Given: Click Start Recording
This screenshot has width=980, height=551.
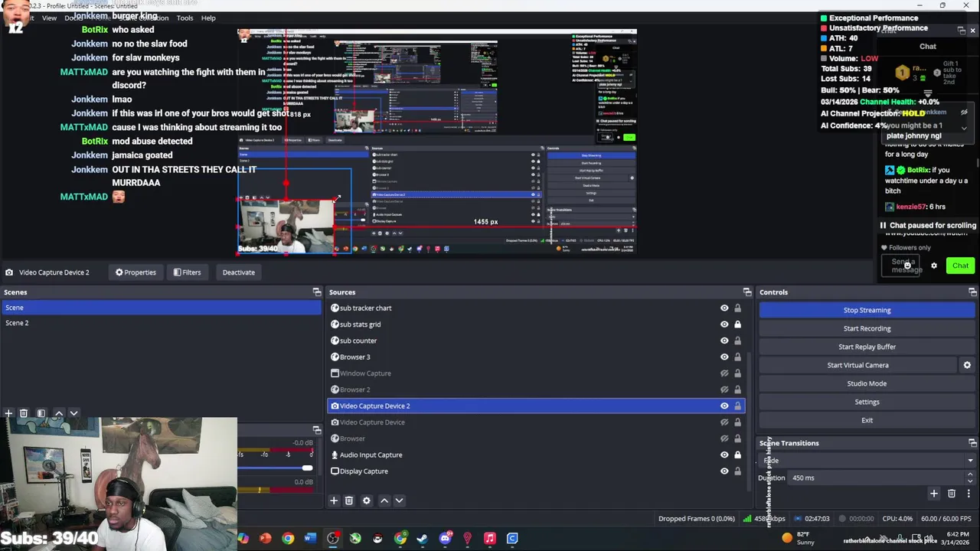Looking at the screenshot, I should click(867, 328).
